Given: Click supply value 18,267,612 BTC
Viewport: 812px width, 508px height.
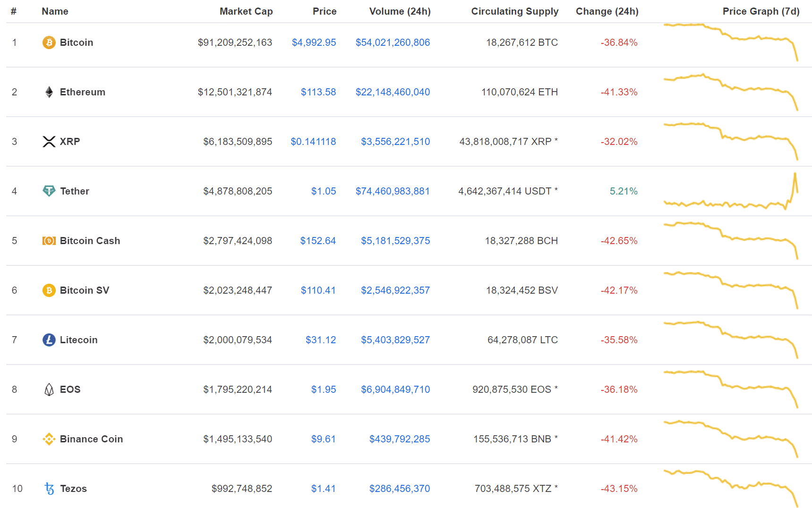Looking at the screenshot, I should [x=522, y=42].
